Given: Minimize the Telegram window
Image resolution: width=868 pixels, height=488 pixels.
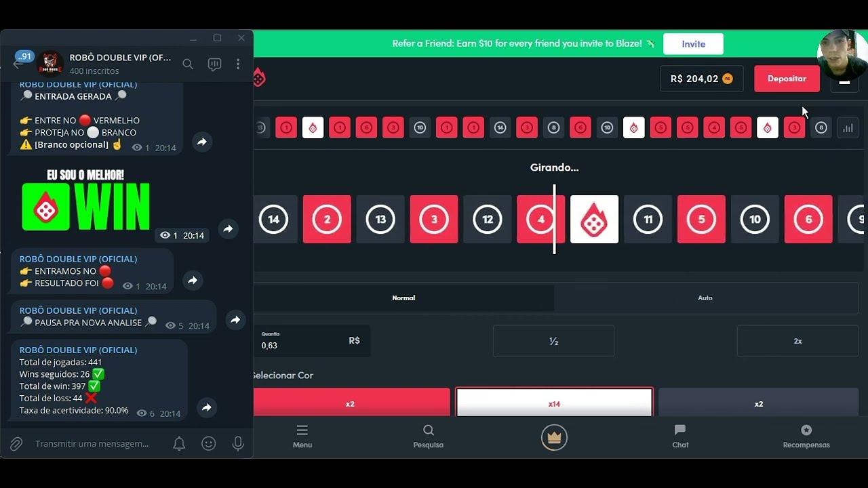Looking at the screenshot, I should [x=193, y=38].
